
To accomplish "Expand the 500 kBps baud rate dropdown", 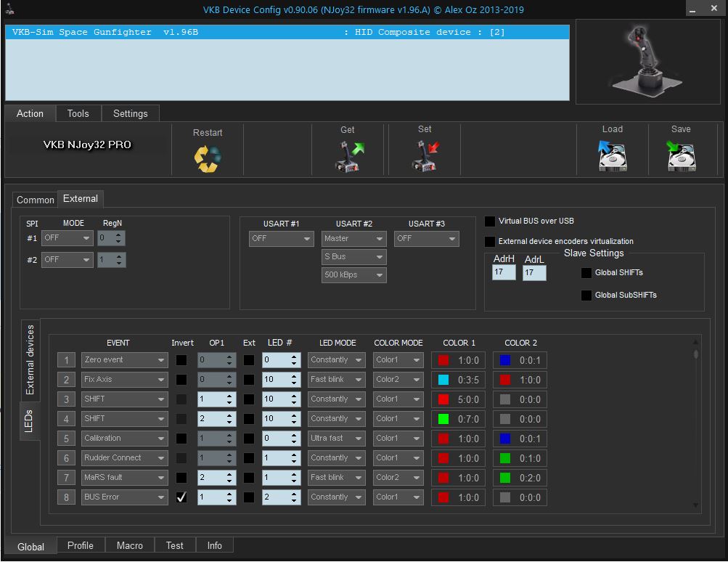I will tap(353, 275).
